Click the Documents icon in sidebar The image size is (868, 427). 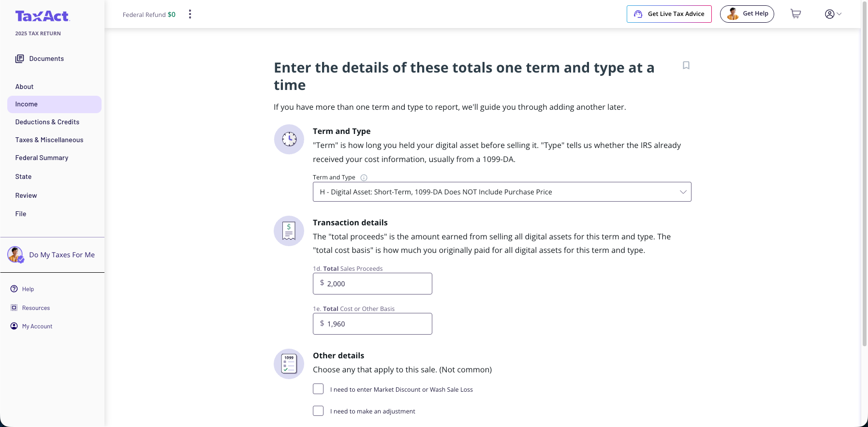19,59
